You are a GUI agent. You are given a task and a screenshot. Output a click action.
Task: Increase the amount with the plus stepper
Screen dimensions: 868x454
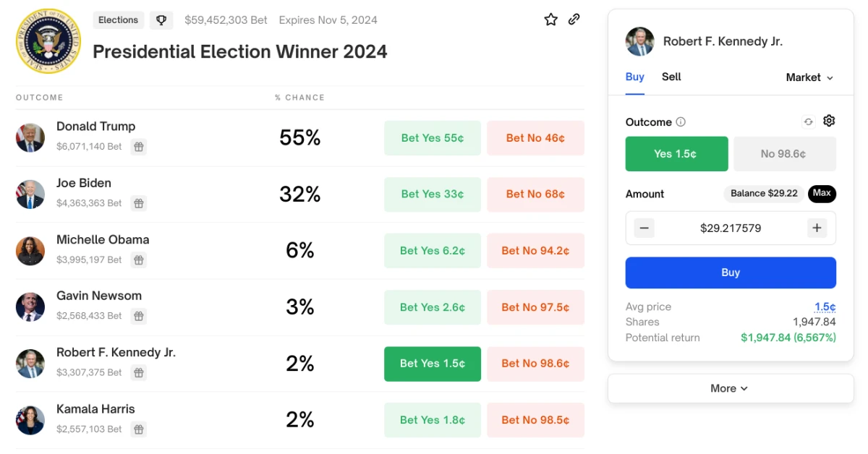pyautogui.click(x=817, y=228)
